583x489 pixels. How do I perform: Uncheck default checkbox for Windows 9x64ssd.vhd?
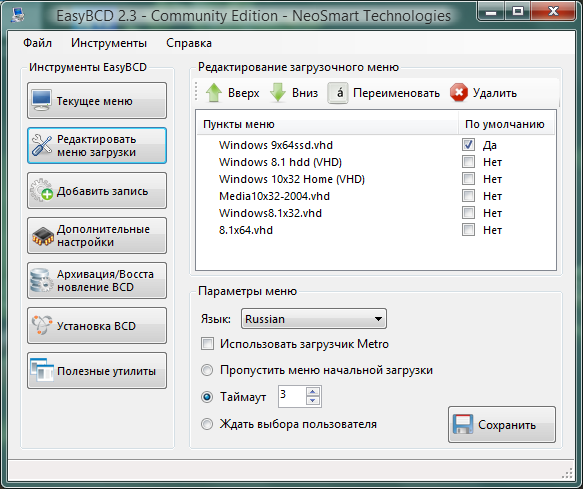(x=468, y=145)
